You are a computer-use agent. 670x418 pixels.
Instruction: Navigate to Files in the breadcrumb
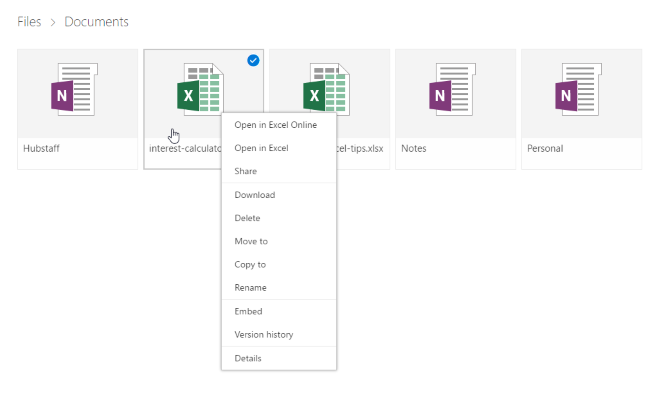(x=29, y=22)
